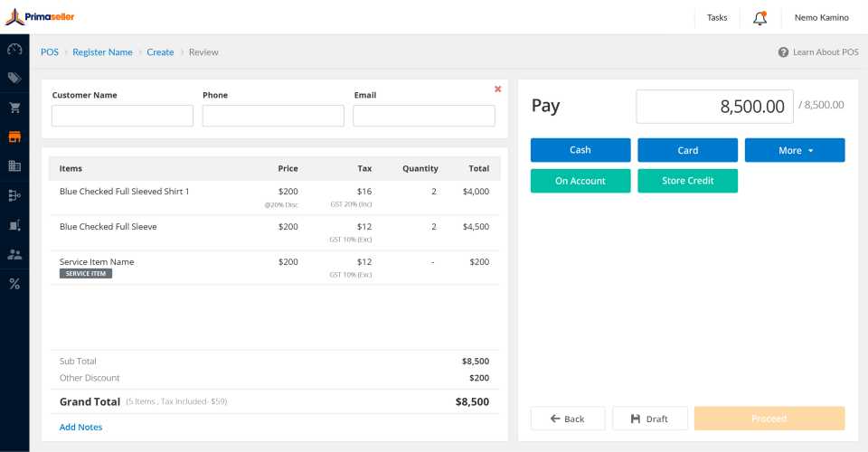Click the percent discount icon in sidebar
Viewport: 868px width, 452px height.
14,284
